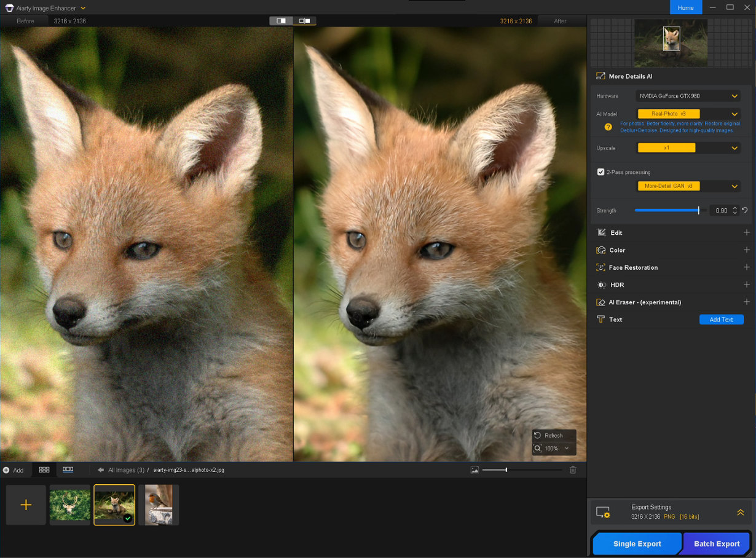Click the thumbnail size image icon
The image size is (756, 558).
pyautogui.click(x=474, y=470)
